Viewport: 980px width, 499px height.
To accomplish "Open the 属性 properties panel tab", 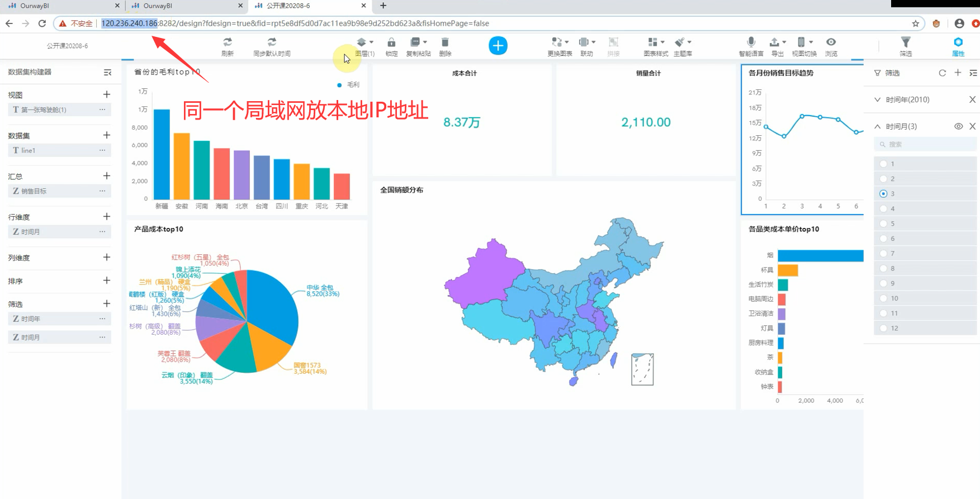I will pyautogui.click(x=958, y=46).
